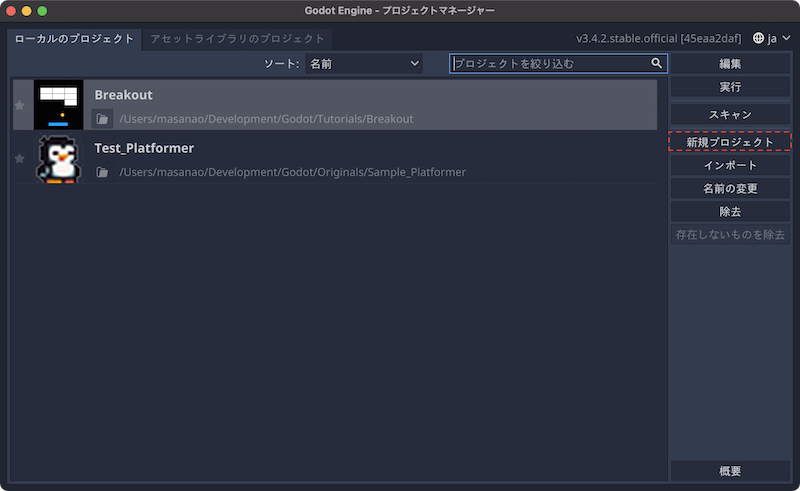The width and height of the screenshot is (800, 491).
Task: Open Test_Platformer project folder icon
Action: click(x=102, y=172)
